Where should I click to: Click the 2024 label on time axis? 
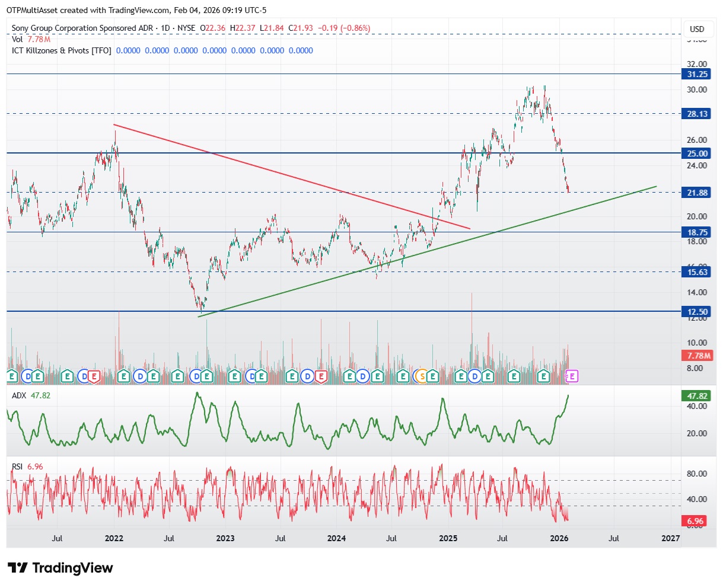[336, 538]
